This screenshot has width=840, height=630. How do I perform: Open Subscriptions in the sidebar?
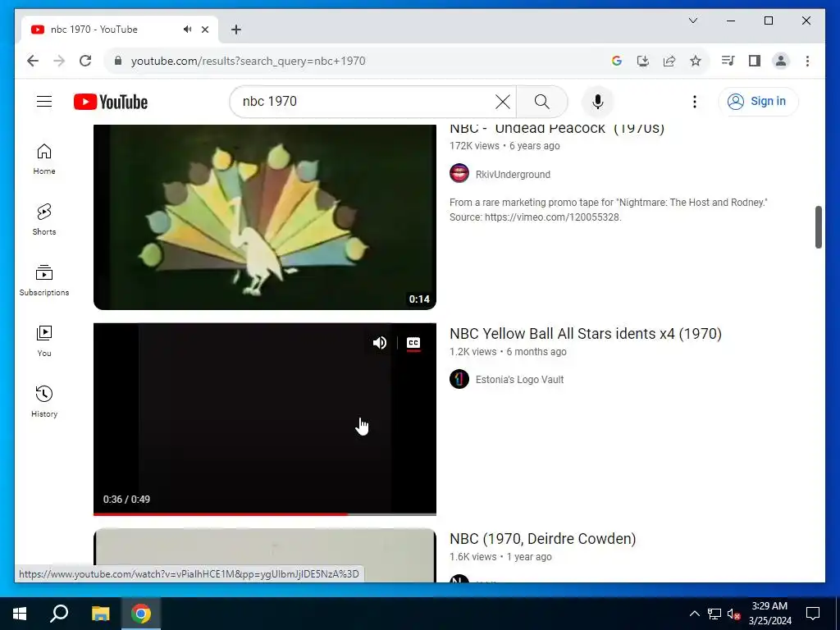click(44, 281)
